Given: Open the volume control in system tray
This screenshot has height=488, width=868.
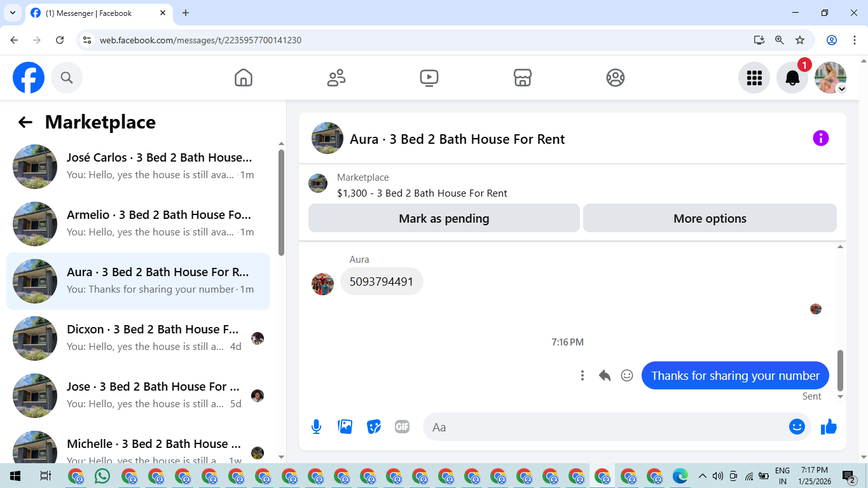Looking at the screenshot, I should click(718, 476).
